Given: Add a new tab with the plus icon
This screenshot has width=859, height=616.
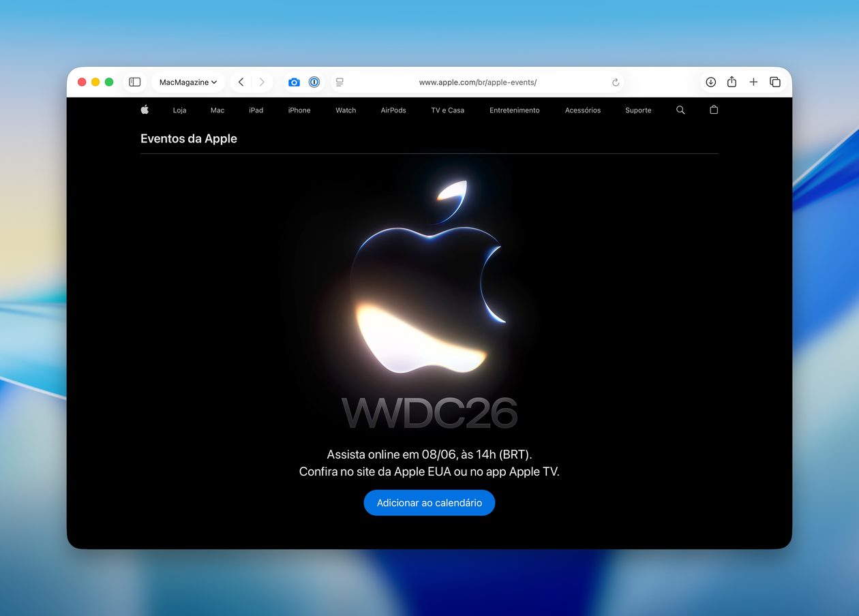Looking at the screenshot, I should click(x=753, y=82).
